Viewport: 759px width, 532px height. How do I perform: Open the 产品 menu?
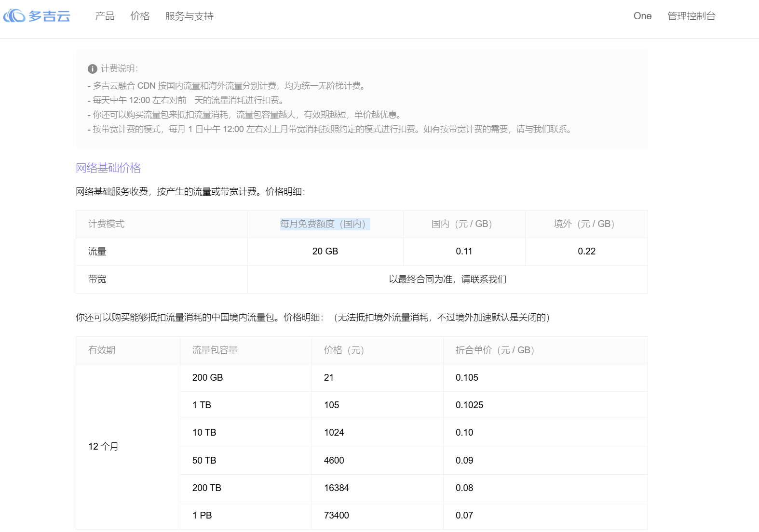tap(105, 16)
